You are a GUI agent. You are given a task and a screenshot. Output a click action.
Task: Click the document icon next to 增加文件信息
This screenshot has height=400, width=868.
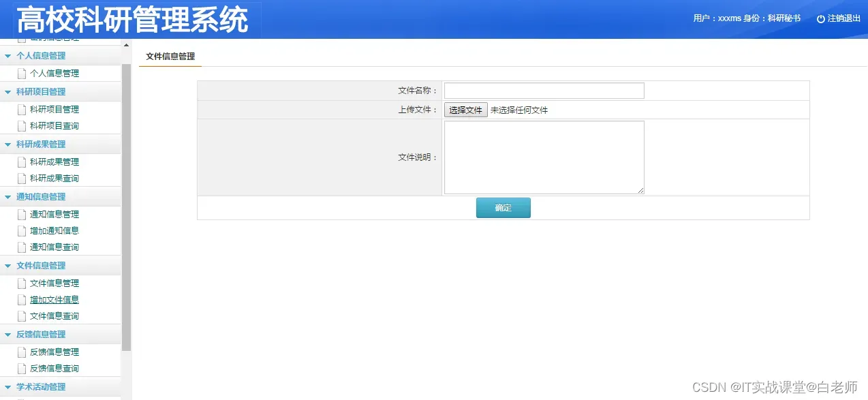pyautogui.click(x=21, y=299)
